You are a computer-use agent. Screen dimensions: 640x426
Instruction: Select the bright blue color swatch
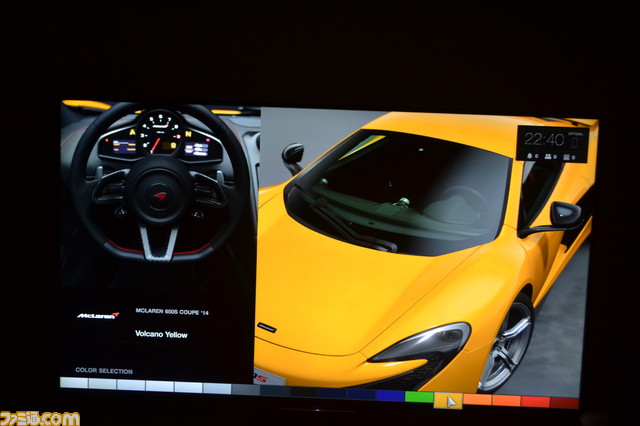click(390, 395)
